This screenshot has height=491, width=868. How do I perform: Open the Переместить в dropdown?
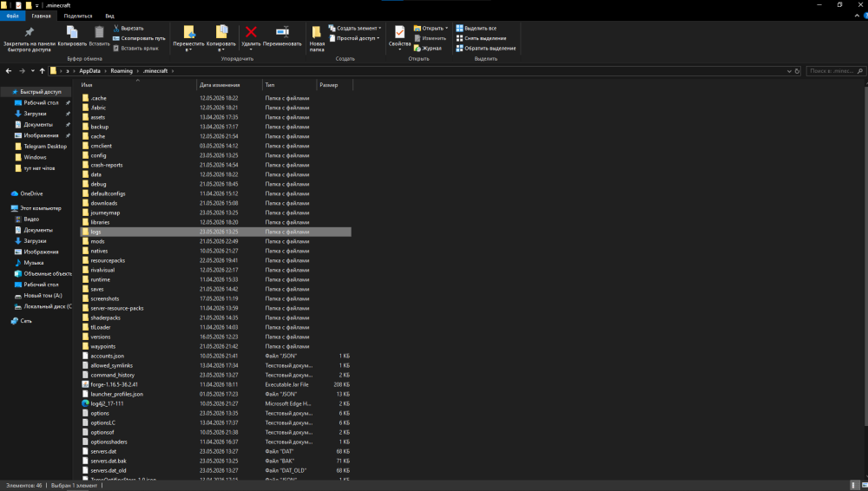point(188,39)
